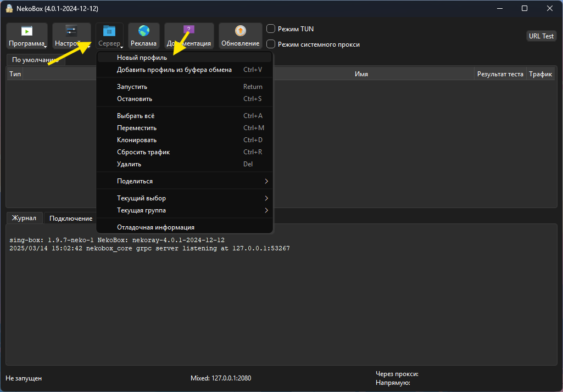
Task: Click Остановить in the menu
Action: coord(185,99)
